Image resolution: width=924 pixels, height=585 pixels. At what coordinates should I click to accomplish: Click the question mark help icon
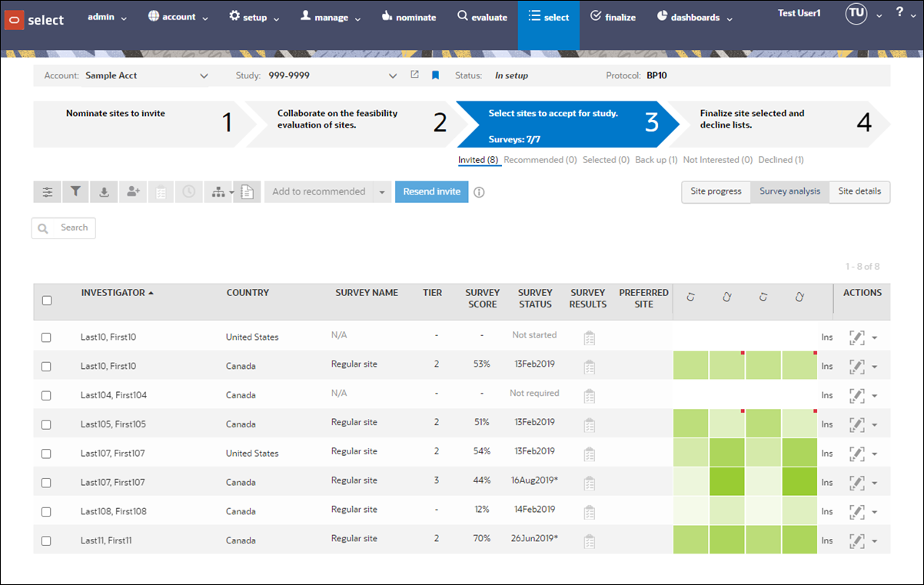click(900, 13)
